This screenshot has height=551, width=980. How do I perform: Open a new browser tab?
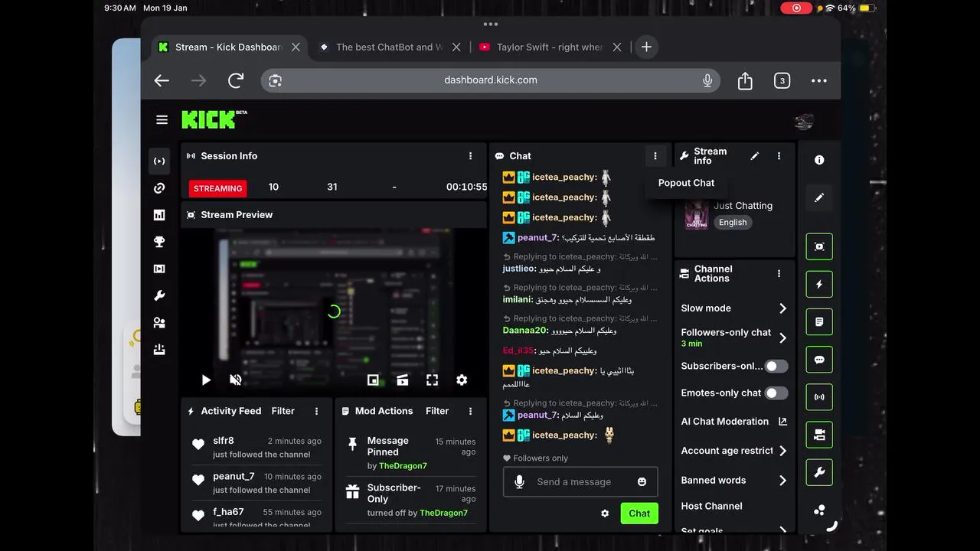(646, 47)
